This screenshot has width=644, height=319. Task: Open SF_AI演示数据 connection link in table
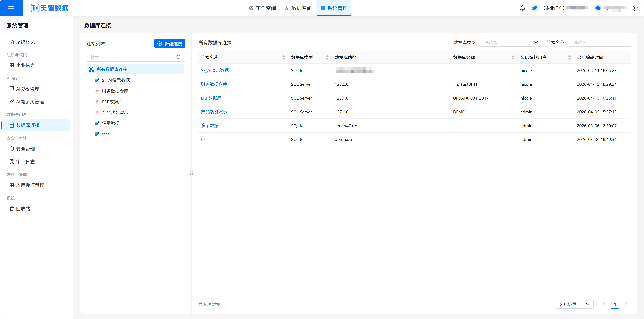coord(215,70)
